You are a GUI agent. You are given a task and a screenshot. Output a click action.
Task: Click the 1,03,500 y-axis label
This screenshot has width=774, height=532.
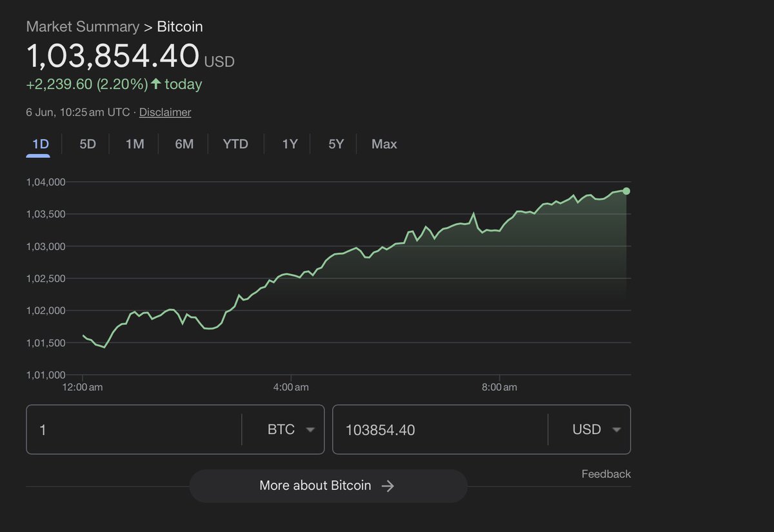[46, 214]
